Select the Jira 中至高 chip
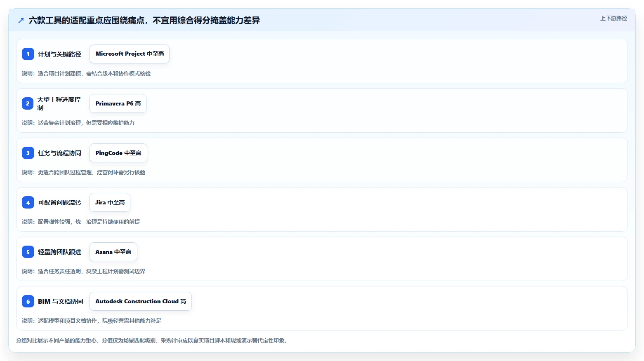 coord(110,202)
